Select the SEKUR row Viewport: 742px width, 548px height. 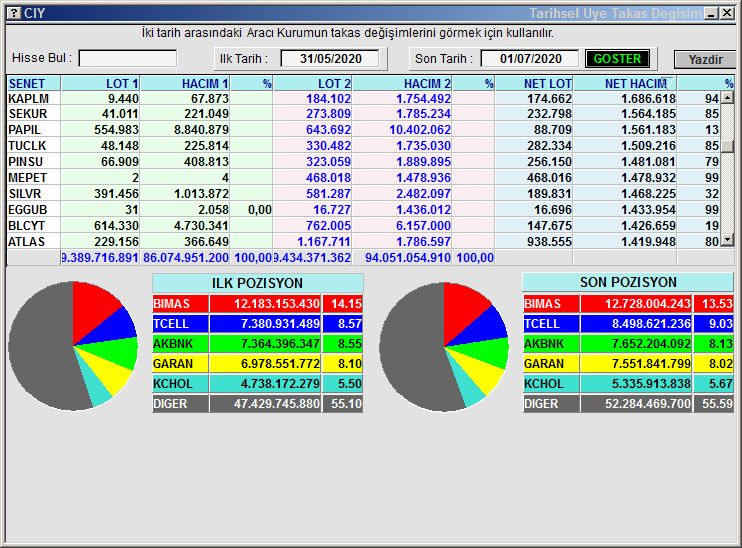tap(363, 114)
